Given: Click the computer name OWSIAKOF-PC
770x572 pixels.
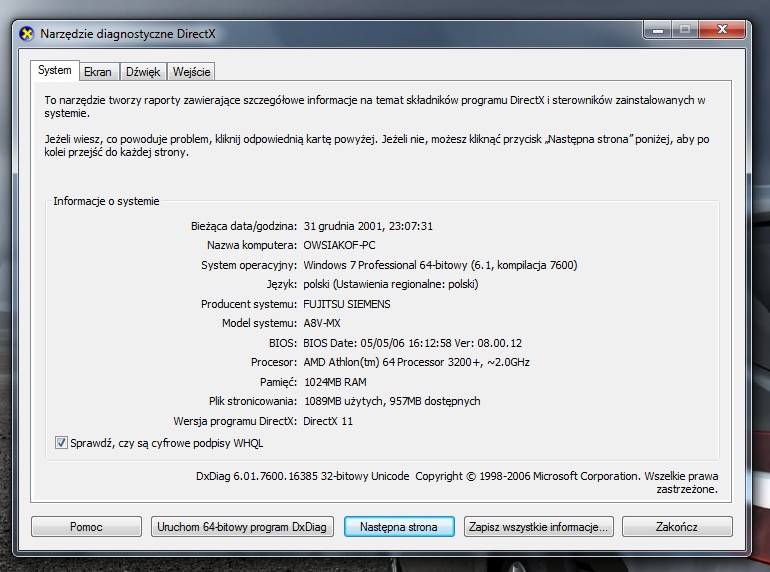Looking at the screenshot, I should 339,245.
